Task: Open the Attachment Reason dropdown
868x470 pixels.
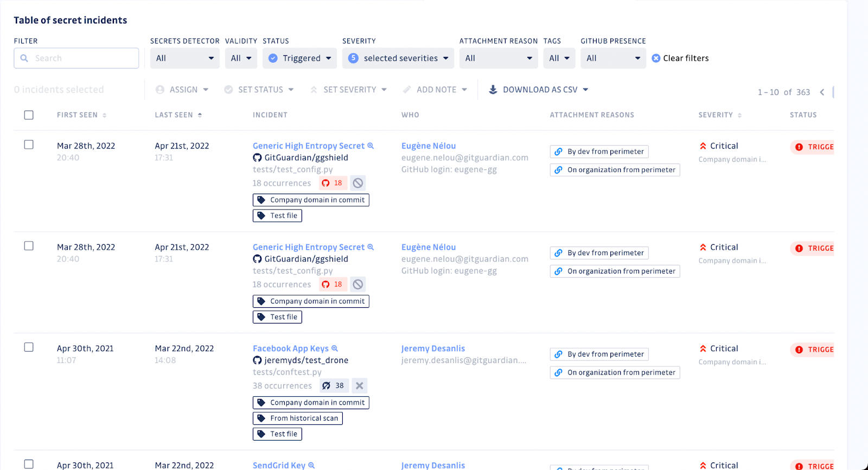Action: tap(499, 58)
